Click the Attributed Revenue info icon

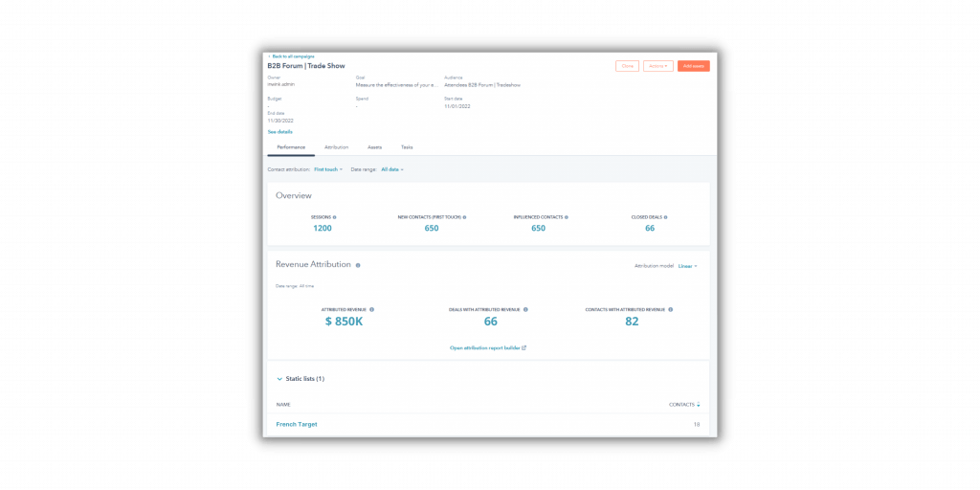coord(371,309)
